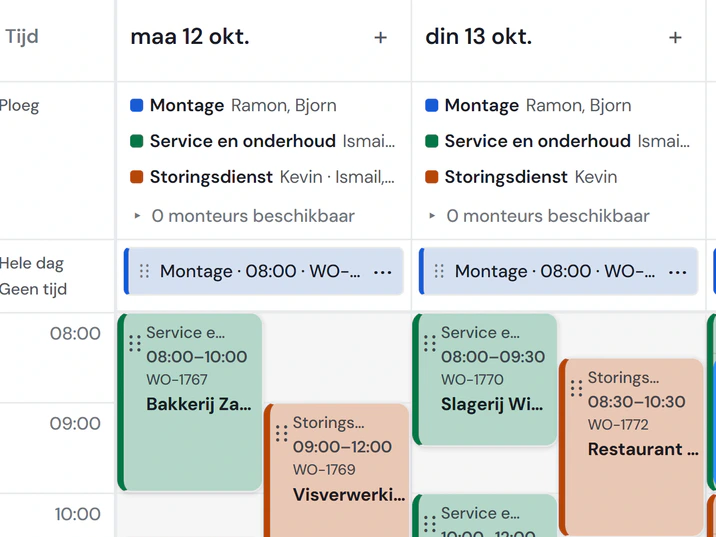This screenshot has width=716, height=537.
Task: Open more options on Monday's Montage all-day card
Action: coord(383,272)
